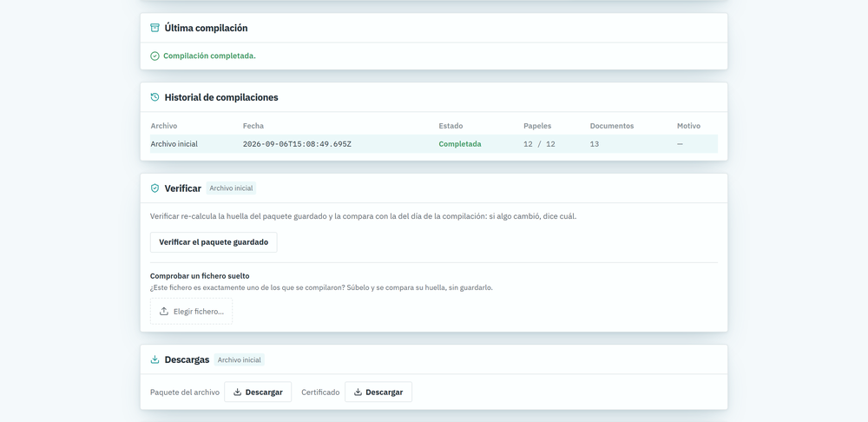
Task: Click the archive box icon beside Última compilación
Action: pos(155,28)
